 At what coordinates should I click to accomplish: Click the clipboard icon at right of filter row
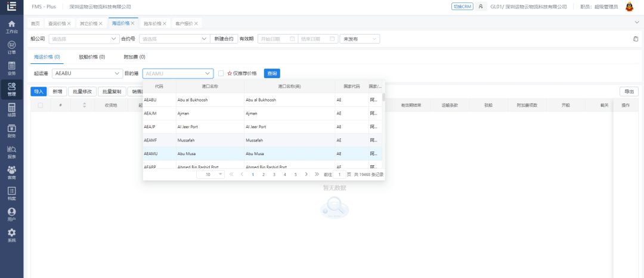[636, 39]
